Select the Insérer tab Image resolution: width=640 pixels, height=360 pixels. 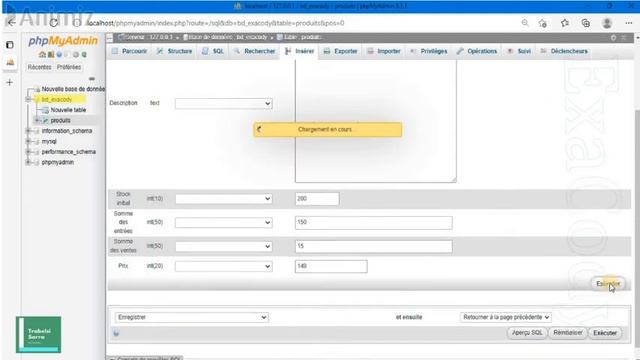pos(300,51)
